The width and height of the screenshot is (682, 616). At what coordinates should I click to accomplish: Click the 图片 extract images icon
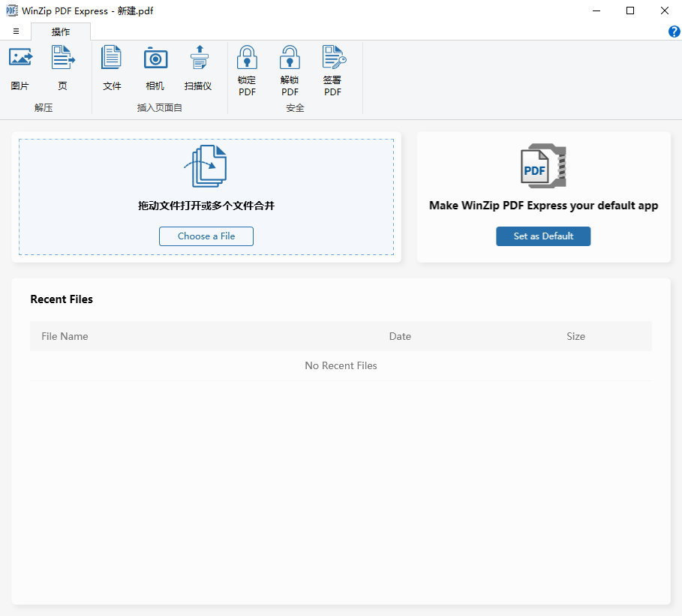click(x=20, y=59)
